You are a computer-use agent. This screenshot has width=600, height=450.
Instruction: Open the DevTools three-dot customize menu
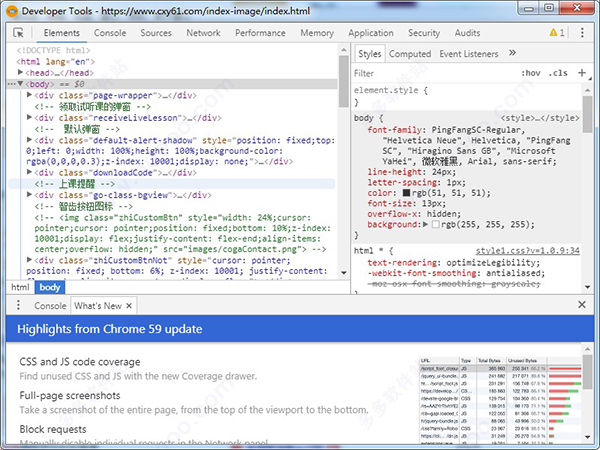pyautogui.click(x=582, y=33)
